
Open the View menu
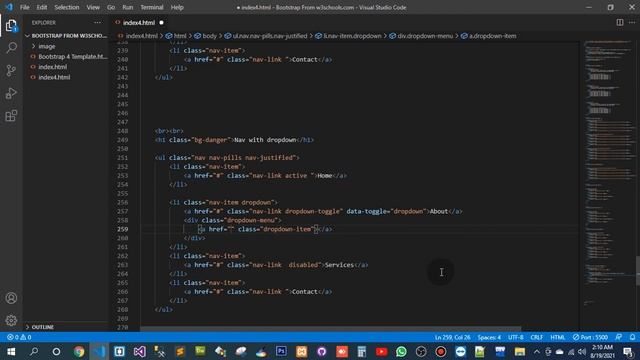93,7
